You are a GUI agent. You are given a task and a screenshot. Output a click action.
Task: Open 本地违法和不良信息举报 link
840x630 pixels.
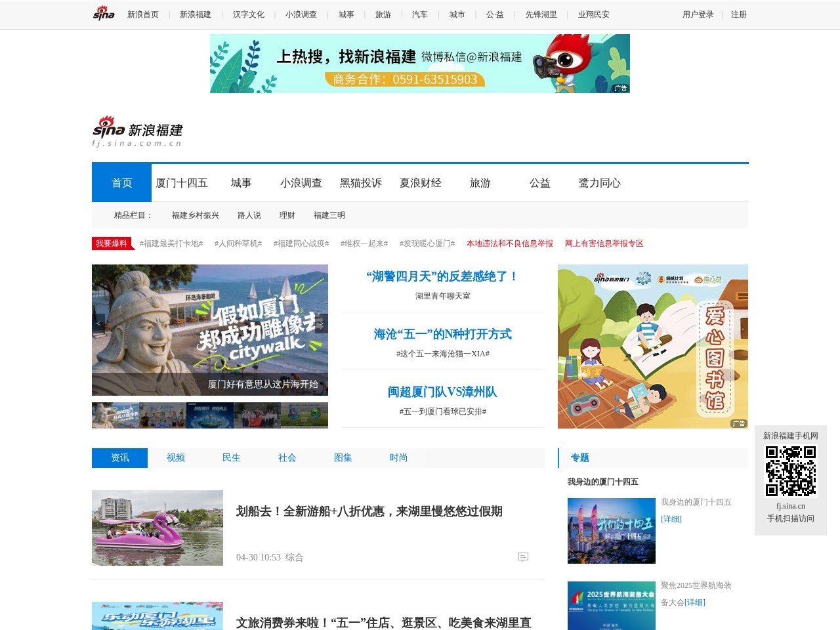pos(510,243)
